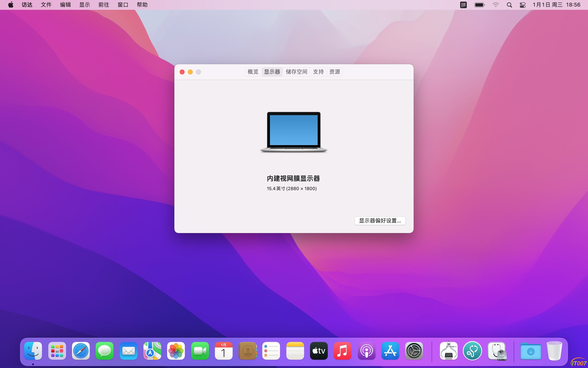Open Launchpad in the Dock
The image size is (588, 368).
pos(57,351)
